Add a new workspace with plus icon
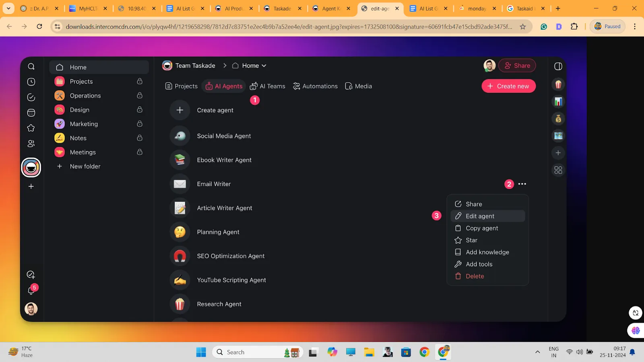Screen dimensions: 644x362 [31, 187]
